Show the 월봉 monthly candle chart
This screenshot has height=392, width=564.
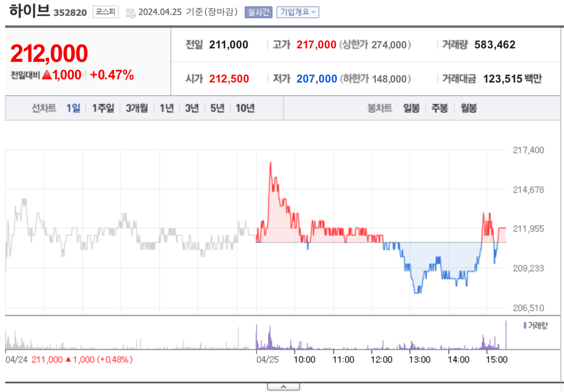coord(469,108)
